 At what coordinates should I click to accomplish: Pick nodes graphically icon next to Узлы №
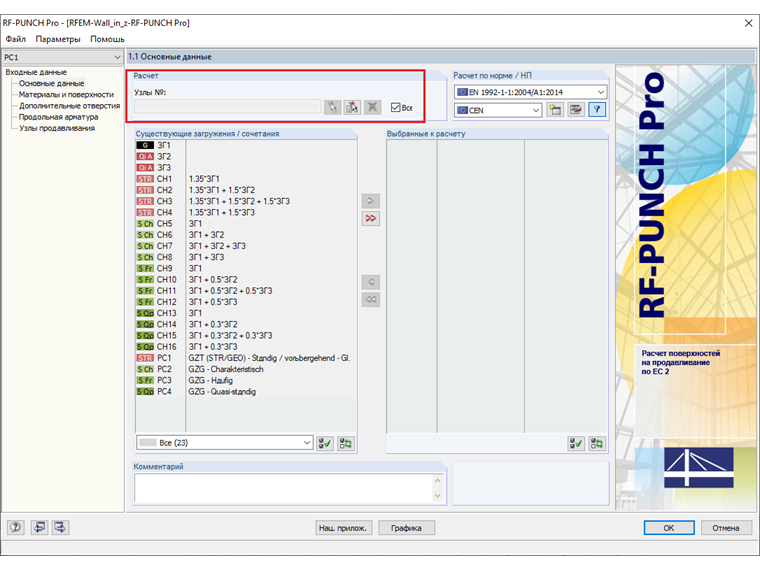(332, 107)
